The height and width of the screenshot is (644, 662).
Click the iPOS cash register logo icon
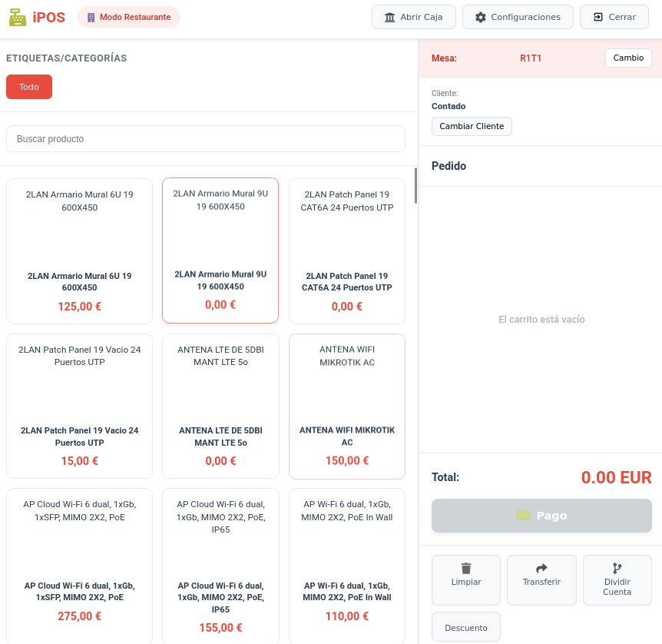tap(17, 17)
